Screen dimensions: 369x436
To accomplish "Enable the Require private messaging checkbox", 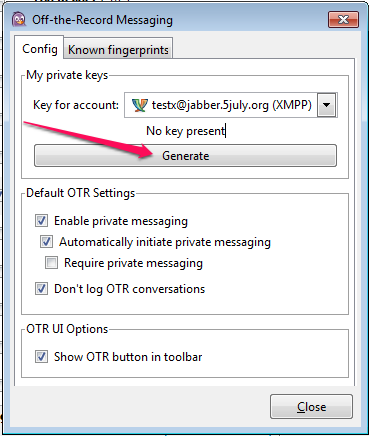I will point(51,263).
